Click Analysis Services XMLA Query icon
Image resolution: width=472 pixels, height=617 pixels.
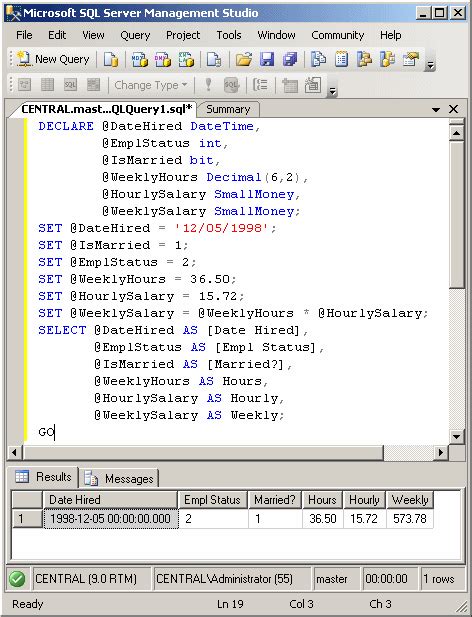pyautogui.click(x=186, y=60)
